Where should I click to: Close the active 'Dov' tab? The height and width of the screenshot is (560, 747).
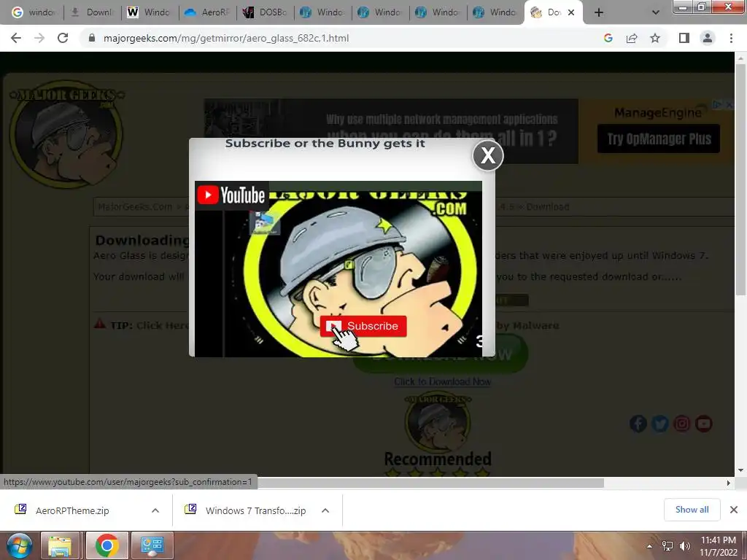[x=571, y=13]
